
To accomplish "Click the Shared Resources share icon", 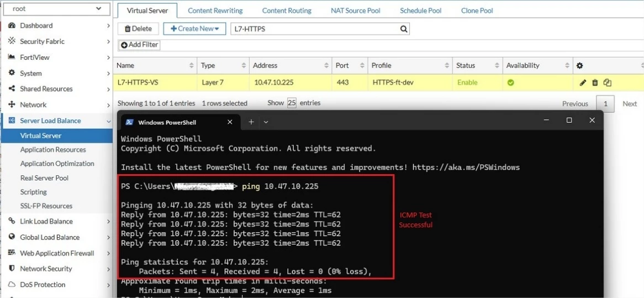I will click(x=12, y=89).
